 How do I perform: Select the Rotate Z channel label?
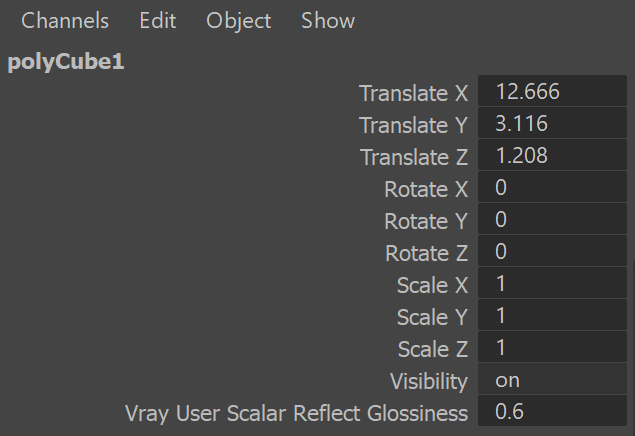pos(426,253)
